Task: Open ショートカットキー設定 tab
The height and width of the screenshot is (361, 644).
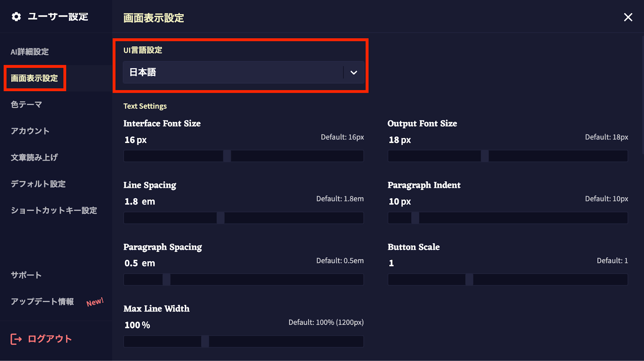Action: tap(54, 211)
